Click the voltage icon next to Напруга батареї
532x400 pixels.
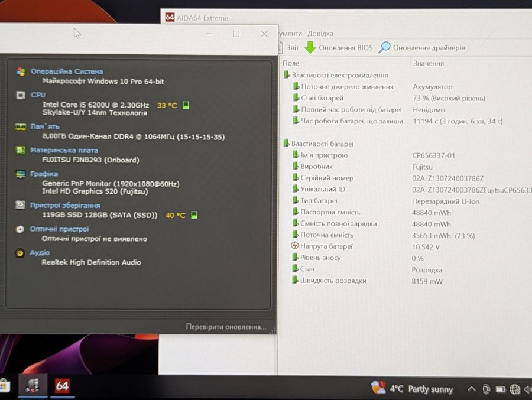pyautogui.click(x=295, y=246)
